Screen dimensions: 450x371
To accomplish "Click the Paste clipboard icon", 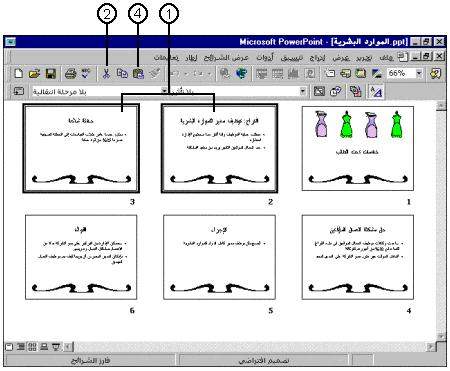I will (138, 73).
